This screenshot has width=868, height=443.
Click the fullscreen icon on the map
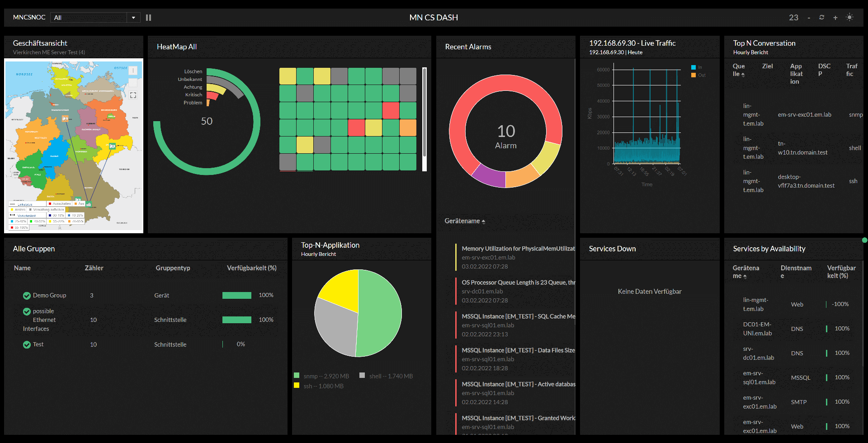pyautogui.click(x=133, y=95)
